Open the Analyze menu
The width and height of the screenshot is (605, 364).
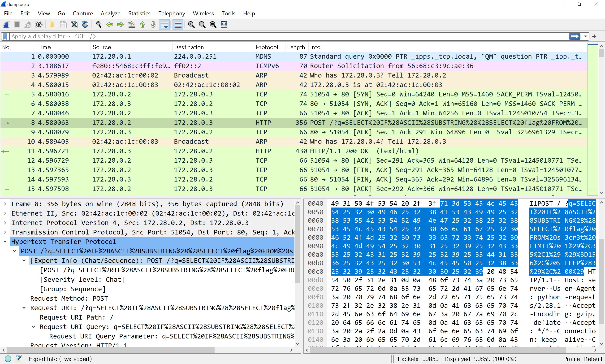point(110,13)
